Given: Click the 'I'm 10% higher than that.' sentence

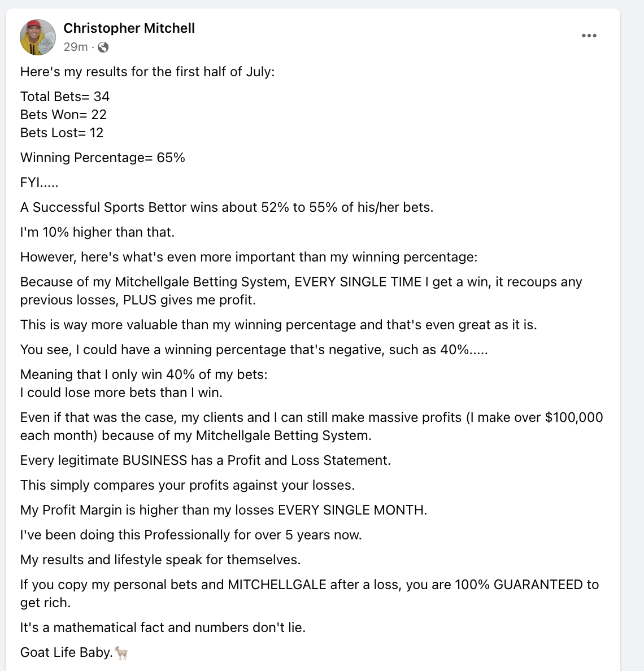Looking at the screenshot, I should 98,232.
